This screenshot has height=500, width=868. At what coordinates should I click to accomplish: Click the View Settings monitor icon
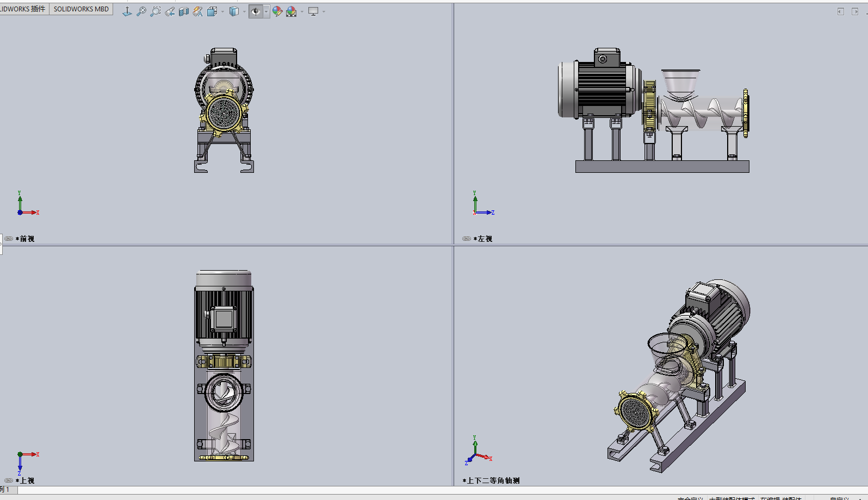[x=313, y=11]
